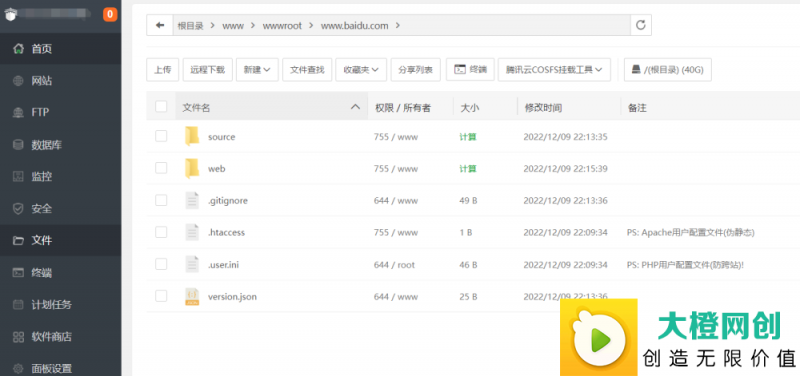The height and width of the screenshot is (376, 800).
Task: Calculate size of source folder
Action: 468,137
